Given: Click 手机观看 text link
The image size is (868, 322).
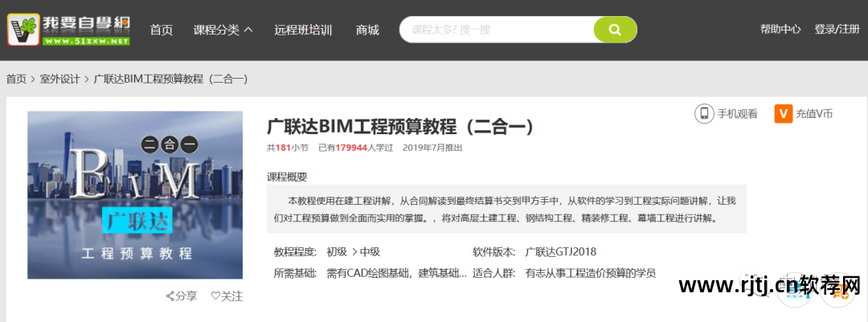Looking at the screenshot, I should pyautogui.click(x=737, y=115).
